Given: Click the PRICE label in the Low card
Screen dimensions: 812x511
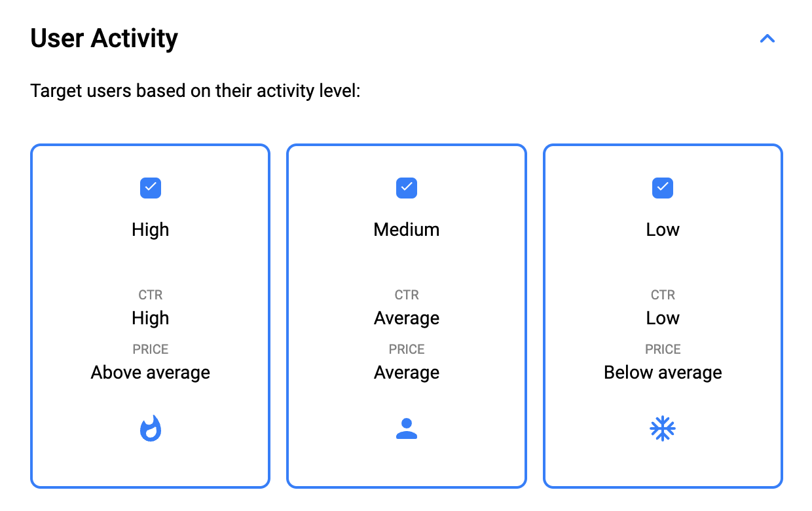Looking at the screenshot, I should click(x=663, y=349).
